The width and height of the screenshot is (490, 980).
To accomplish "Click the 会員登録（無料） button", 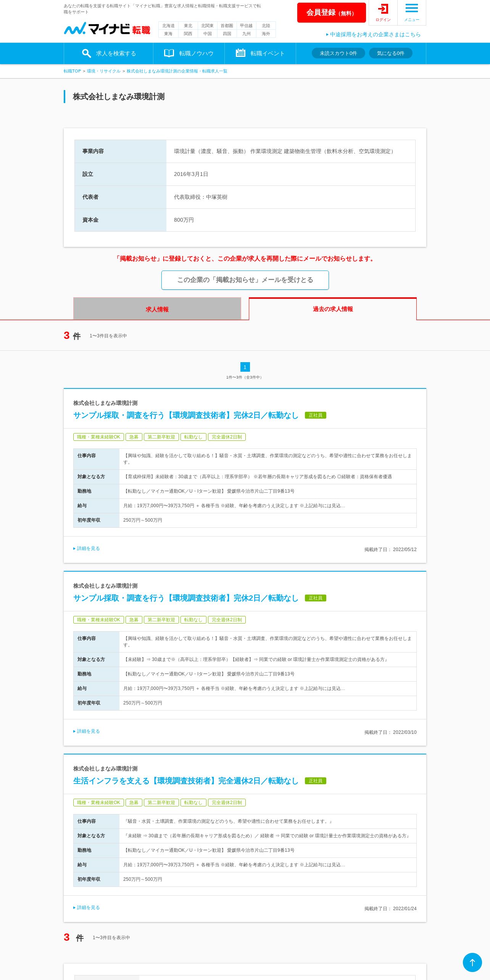I will [x=331, y=13].
